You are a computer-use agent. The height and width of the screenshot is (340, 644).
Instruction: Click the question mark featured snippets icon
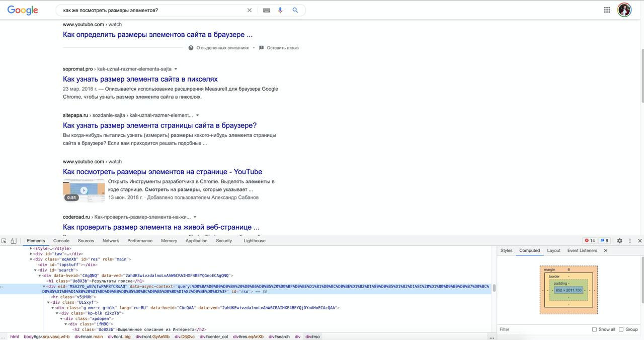click(191, 48)
